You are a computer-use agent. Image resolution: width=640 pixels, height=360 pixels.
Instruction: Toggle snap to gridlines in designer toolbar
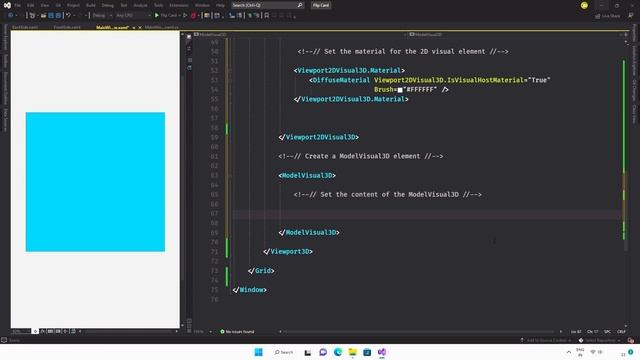tap(58, 331)
